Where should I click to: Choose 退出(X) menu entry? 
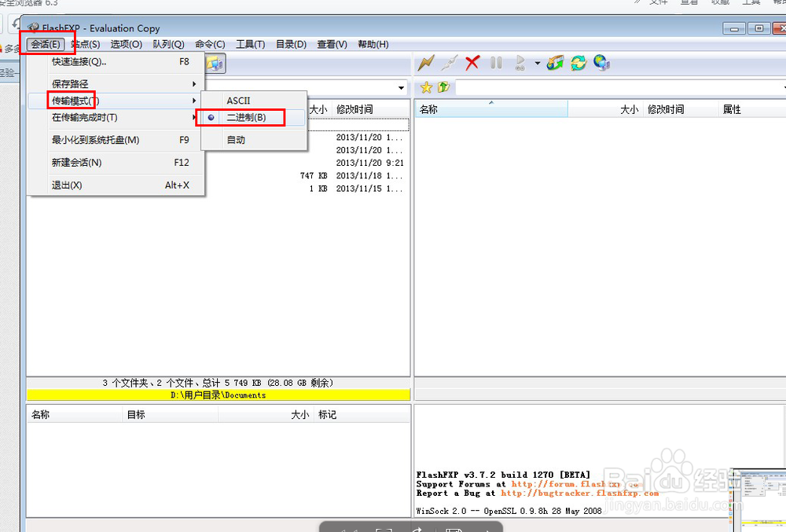(x=116, y=185)
